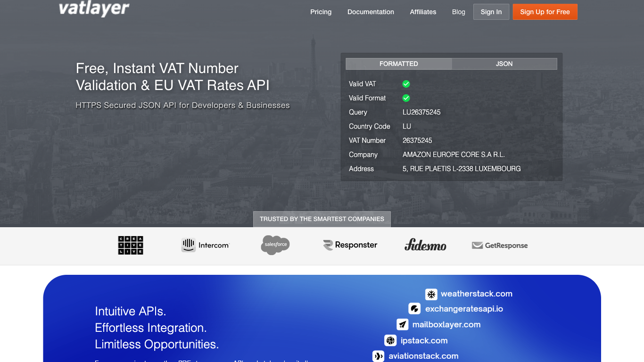Open the Pricing page
The height and width of the screenshot is (362, 644).
pos(321,12)
